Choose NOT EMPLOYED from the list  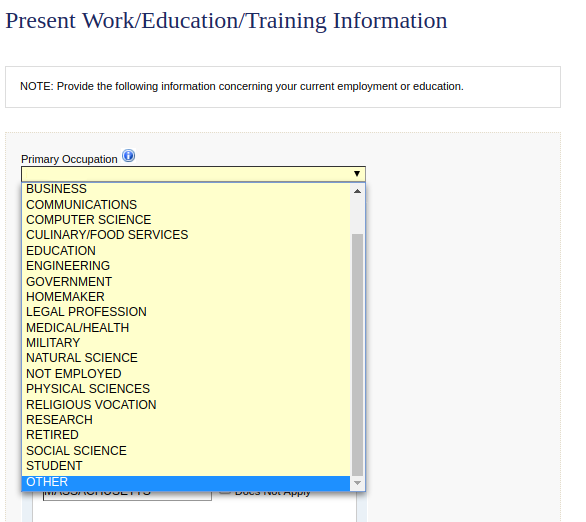186,374
